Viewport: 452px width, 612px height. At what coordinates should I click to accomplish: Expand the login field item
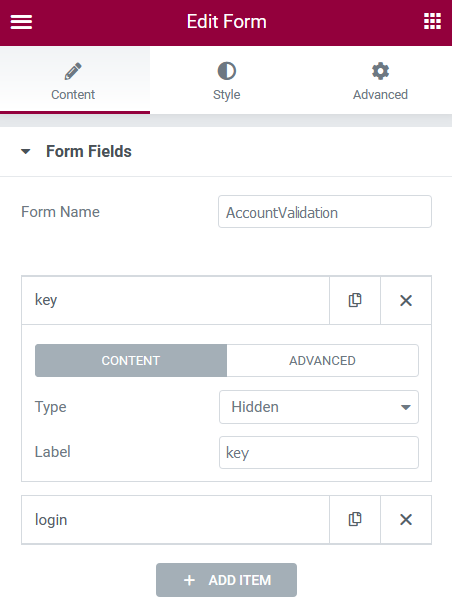click(x=175, y=519)
